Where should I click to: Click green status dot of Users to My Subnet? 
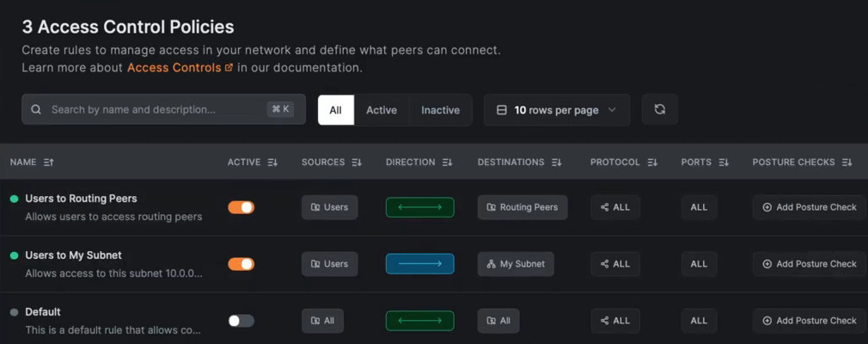pos(15,256)
